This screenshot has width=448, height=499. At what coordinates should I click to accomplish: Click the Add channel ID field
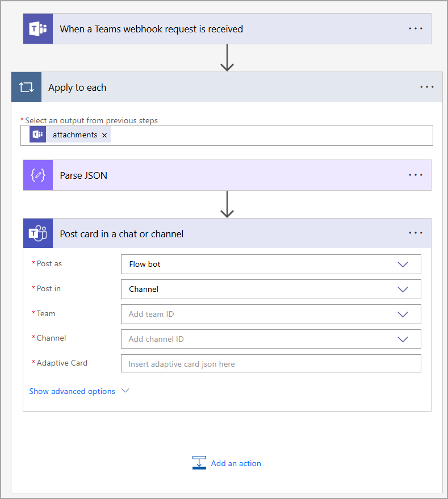(x=271, y=339)
